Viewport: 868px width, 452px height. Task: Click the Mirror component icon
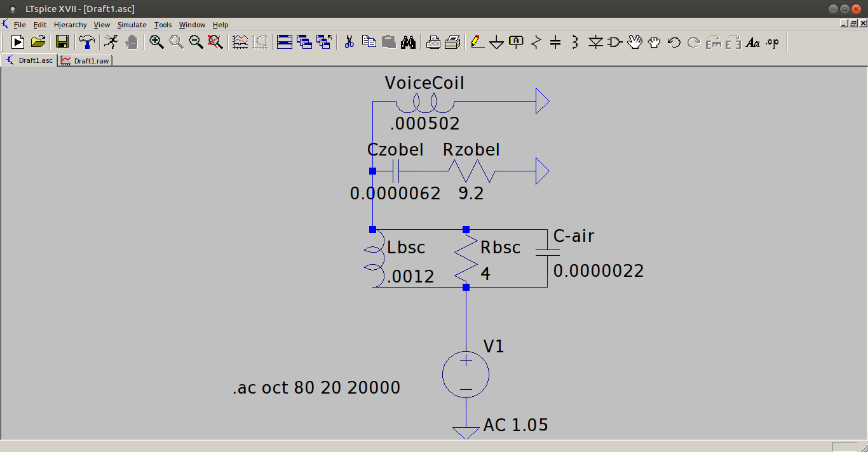tap(733, 42)
